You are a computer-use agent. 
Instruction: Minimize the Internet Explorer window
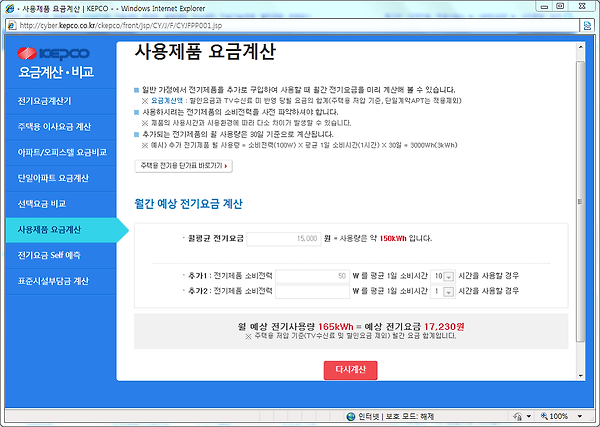click(544, 7)
